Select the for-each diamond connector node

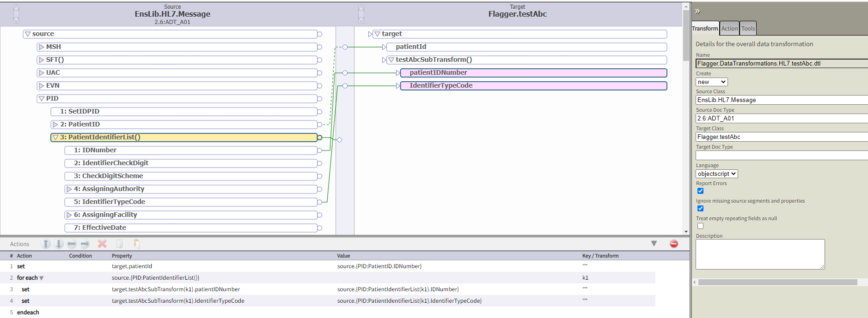pos(339,140)
